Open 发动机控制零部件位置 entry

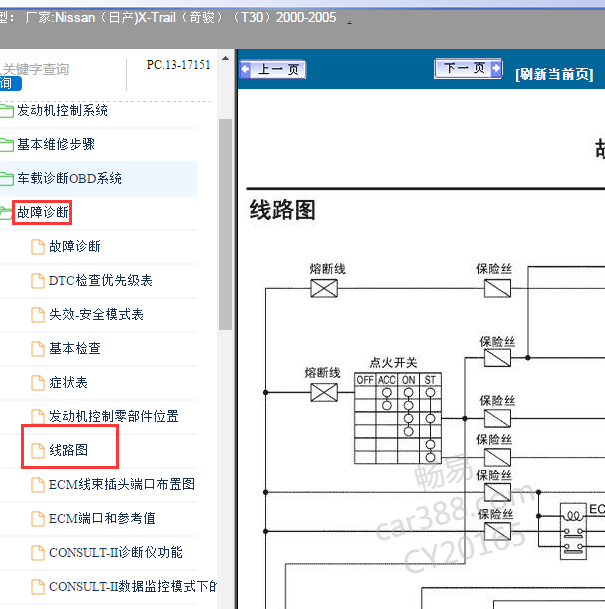[x=113, y=416]
